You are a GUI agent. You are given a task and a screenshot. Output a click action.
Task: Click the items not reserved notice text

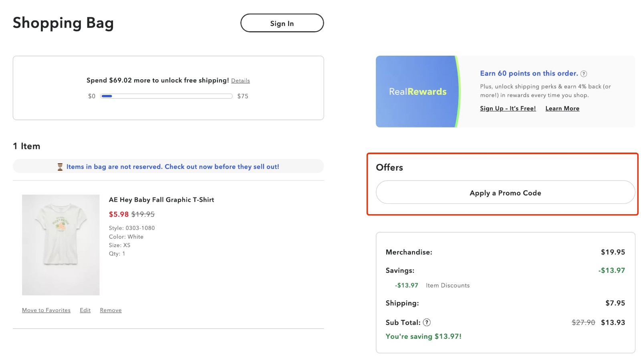coord(173,167)
